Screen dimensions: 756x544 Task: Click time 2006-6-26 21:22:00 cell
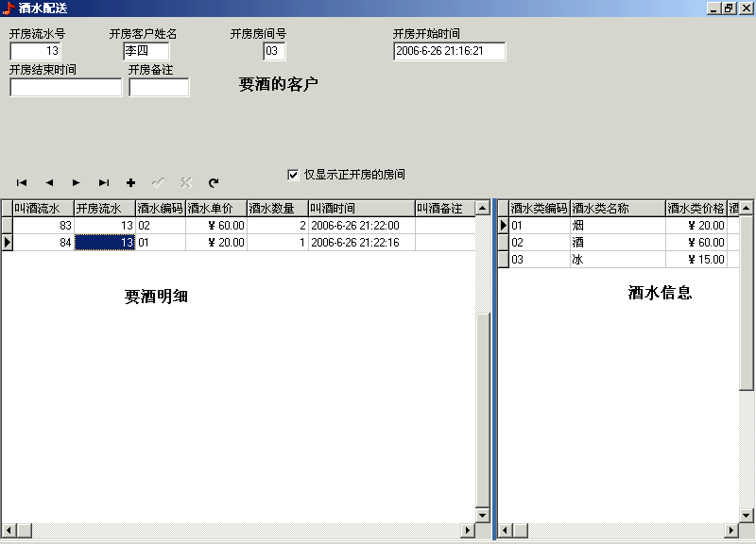click(361, 225)
